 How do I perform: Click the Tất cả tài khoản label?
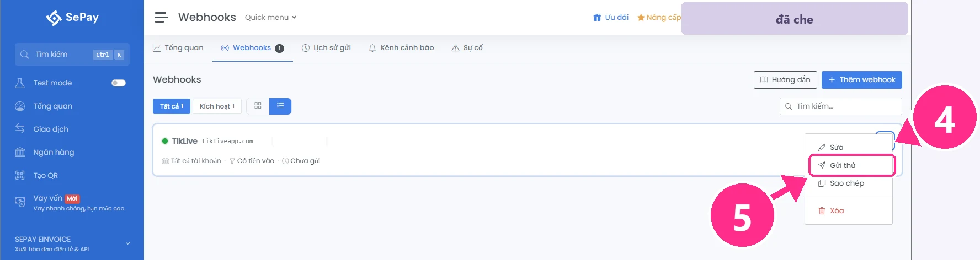(x=191, y=161)
